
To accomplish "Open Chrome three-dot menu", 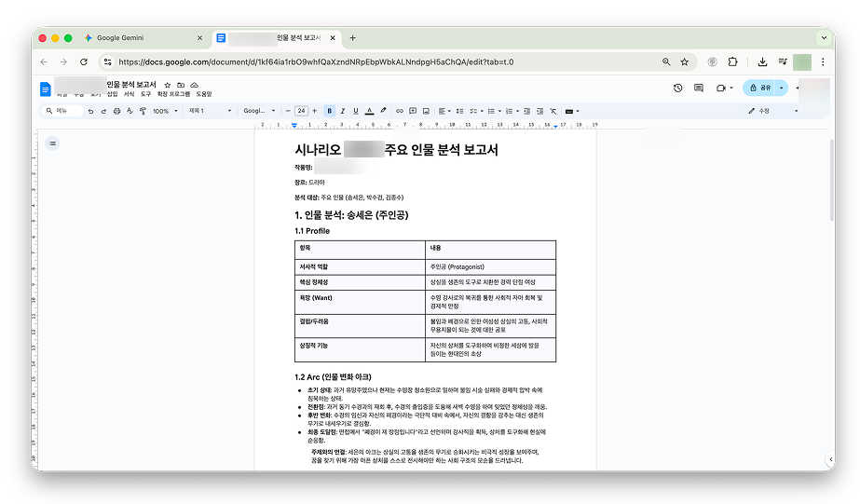I will [823, 62].
